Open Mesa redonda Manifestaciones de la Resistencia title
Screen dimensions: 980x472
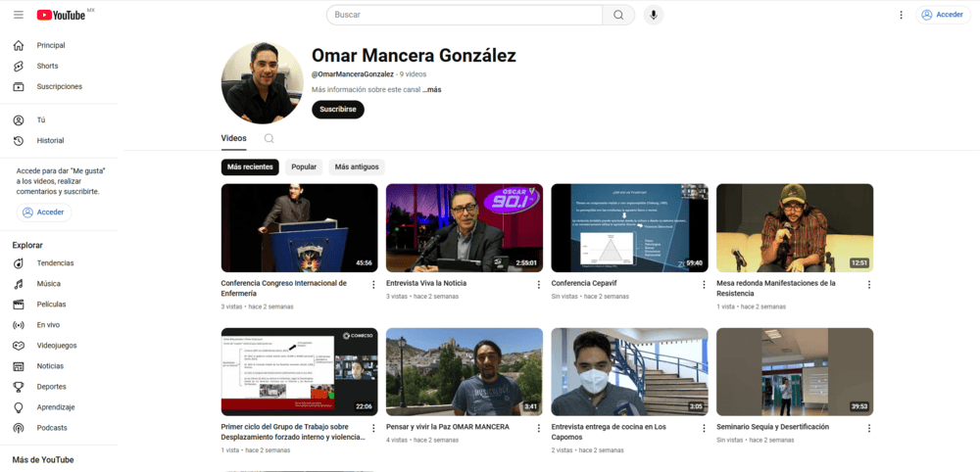point(775,288)
